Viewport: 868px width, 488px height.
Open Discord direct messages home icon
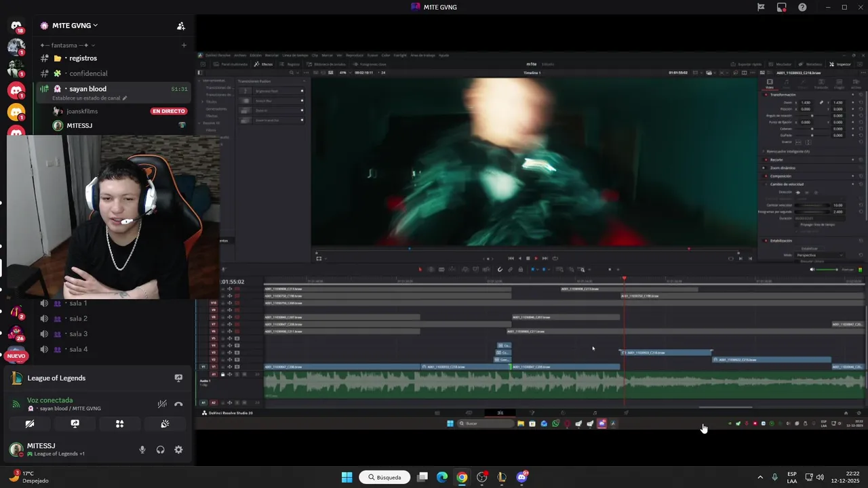click(16, 26)
